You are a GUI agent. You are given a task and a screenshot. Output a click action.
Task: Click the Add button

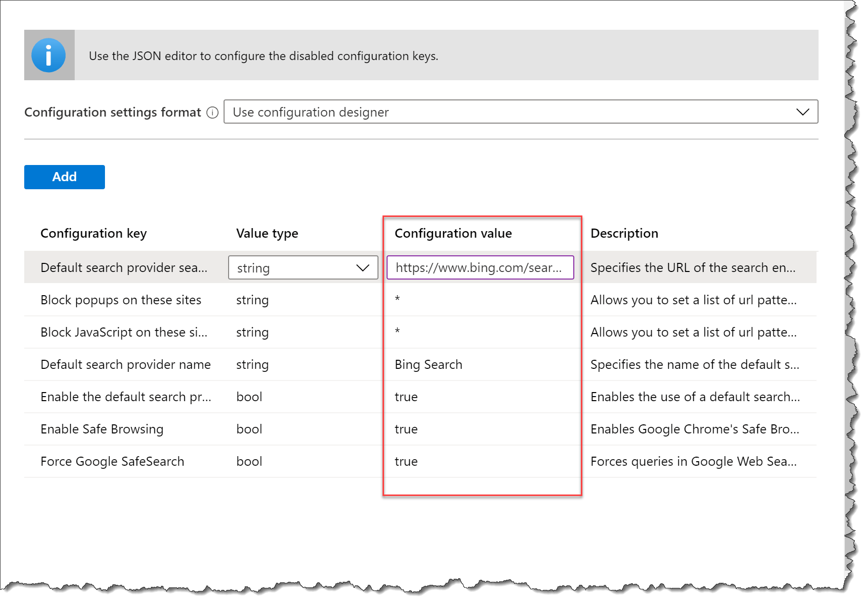click(x=64, y=177)
